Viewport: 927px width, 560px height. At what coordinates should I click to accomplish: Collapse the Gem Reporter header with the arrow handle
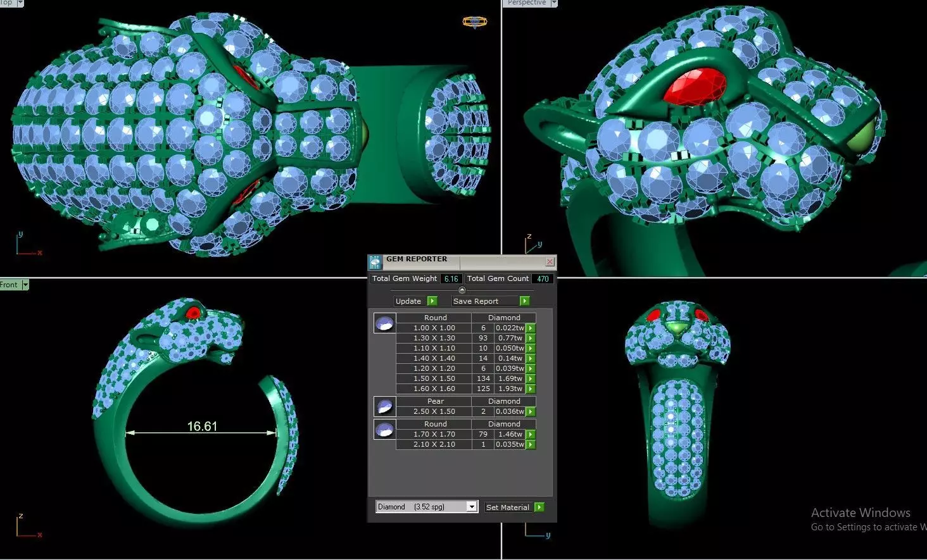coord(462,290)
